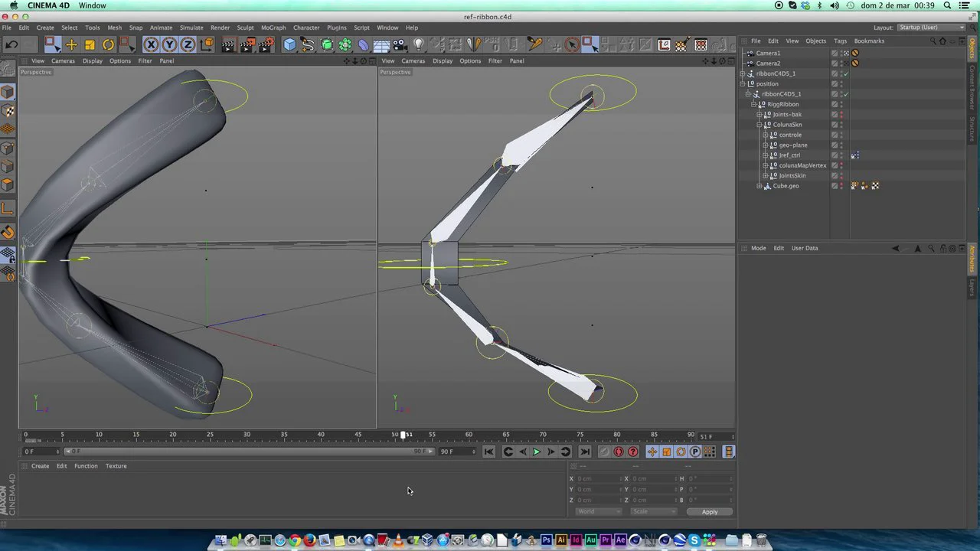Switch to Model mode in left palette
Screen dimensions: 980x551
(8, 92)
